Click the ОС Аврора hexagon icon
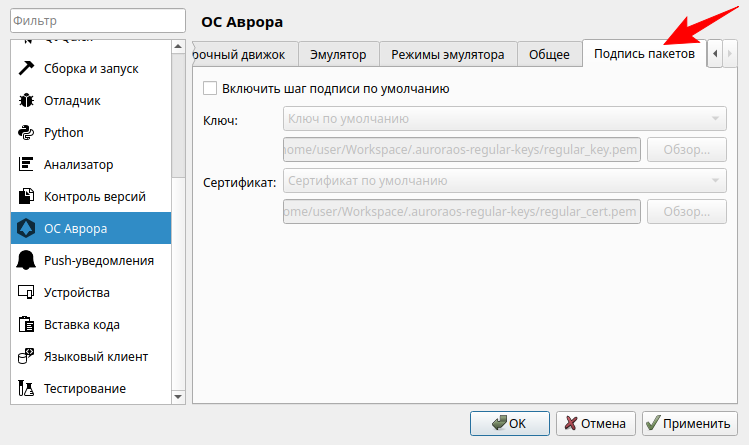The width and height of the screenshot is (749, 445). [26, 228]
